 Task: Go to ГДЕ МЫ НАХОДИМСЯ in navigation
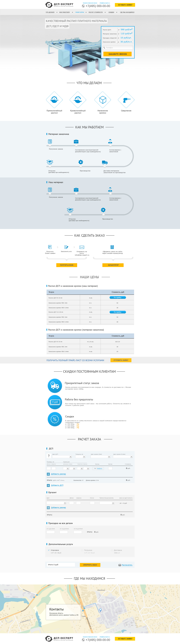tap(127, 12)
